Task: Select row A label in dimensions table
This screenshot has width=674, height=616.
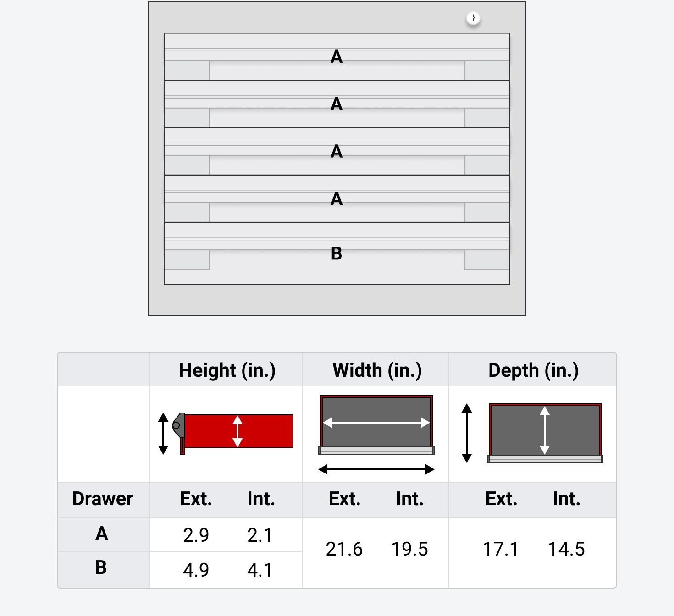Action: (x=102, y=533)
